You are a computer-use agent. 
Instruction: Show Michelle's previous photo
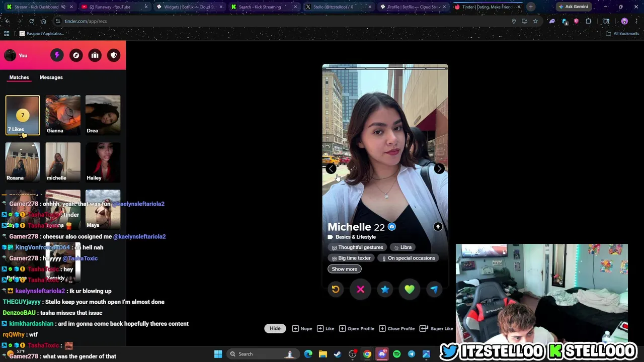click(x=331, y=169)
